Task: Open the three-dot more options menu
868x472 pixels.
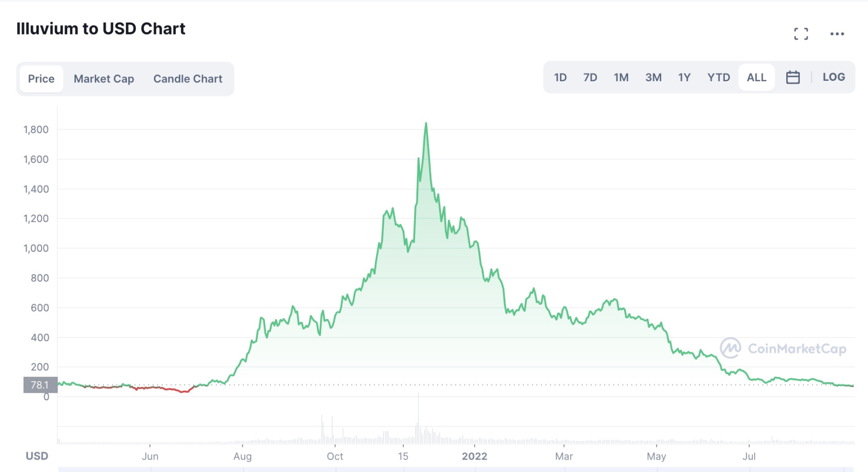Action: click(837, 34)
